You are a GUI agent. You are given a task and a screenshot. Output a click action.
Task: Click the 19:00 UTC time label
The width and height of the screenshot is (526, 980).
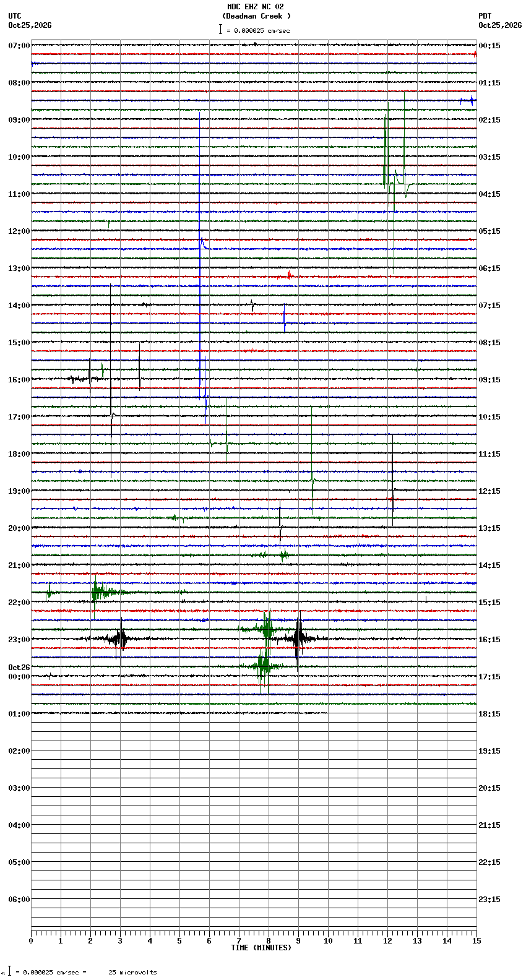[x=19, y=491]
